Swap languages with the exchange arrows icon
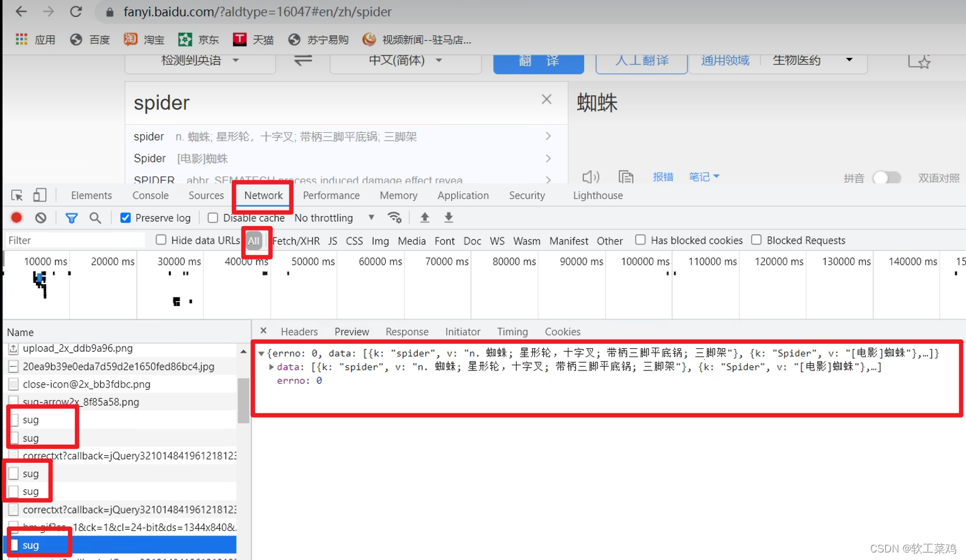The height and width of the screenshot is (560, 966). pos(303,60)
